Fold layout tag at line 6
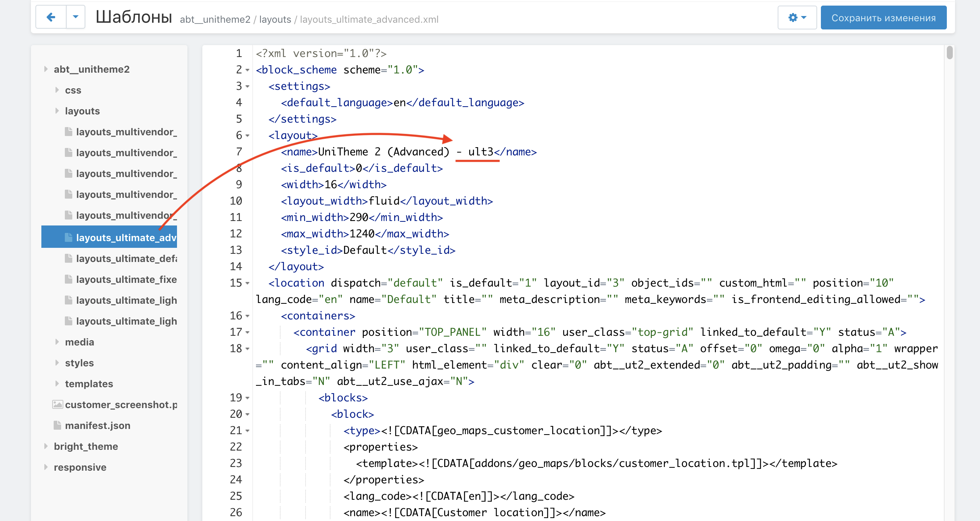The height and width of the screenshot is (521, 980). tap(247, 136)
